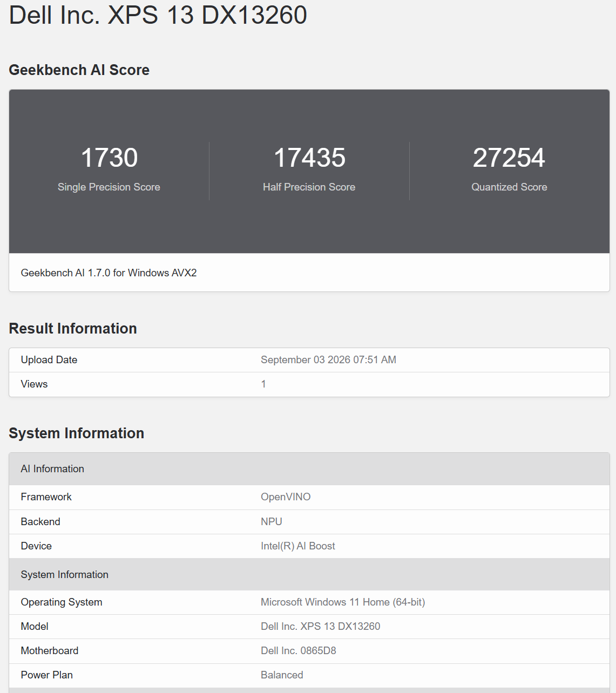Click the Model value 'Dell Inc. XPS 13 DX13260'
Screen dimensions: 616x693
pyautogui.click(x=321, y=627)
